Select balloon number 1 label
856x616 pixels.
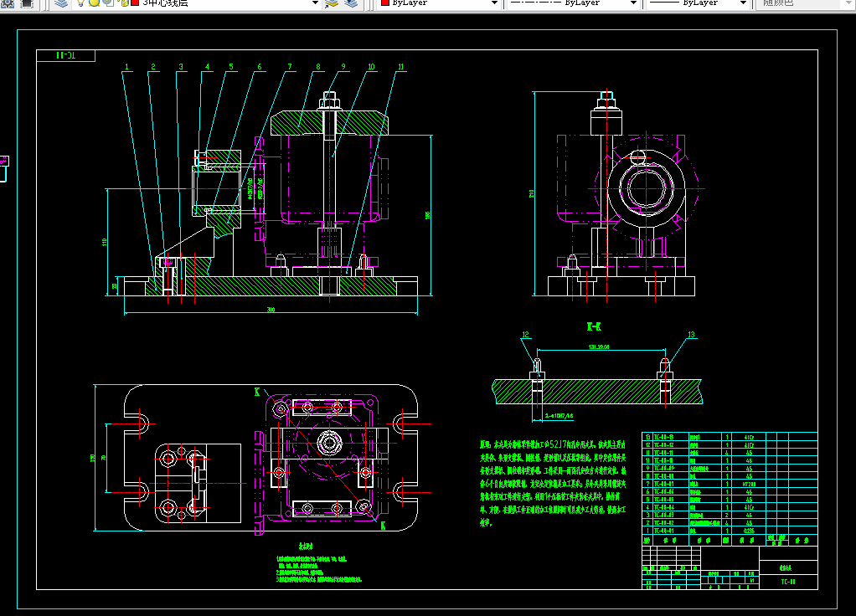tap(126, 67)
